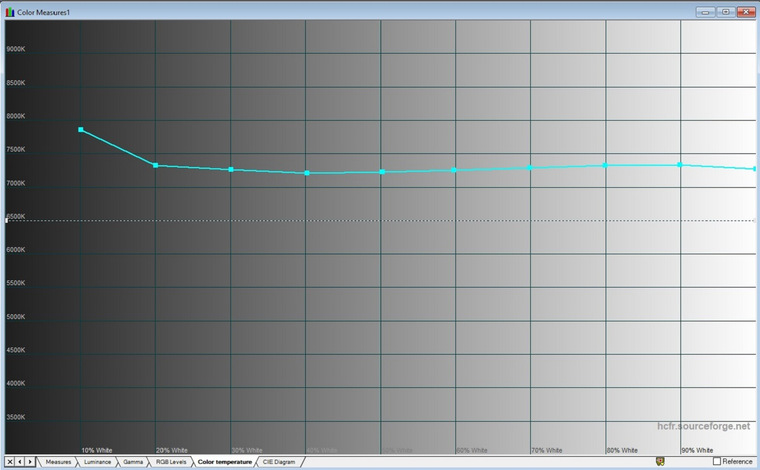Click the sensor probe icon in status bar
Viewport: 760px width, 470px height.
coord(660,461)
